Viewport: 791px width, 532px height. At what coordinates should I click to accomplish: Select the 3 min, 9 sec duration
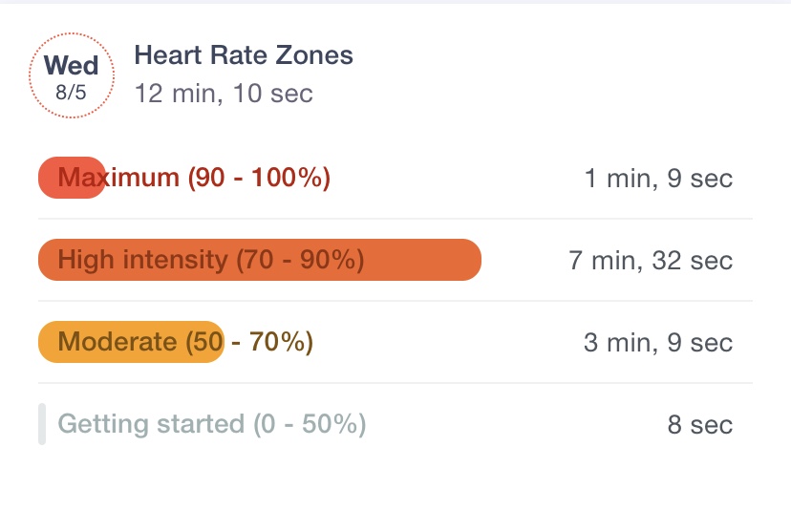point(658,343)
